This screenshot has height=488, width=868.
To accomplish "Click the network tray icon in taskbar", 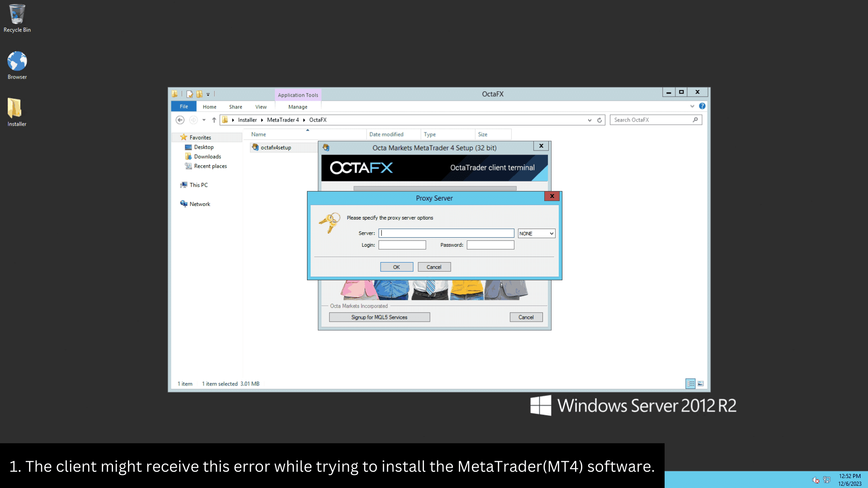I will pyautogui.click(x=827, y=480).
